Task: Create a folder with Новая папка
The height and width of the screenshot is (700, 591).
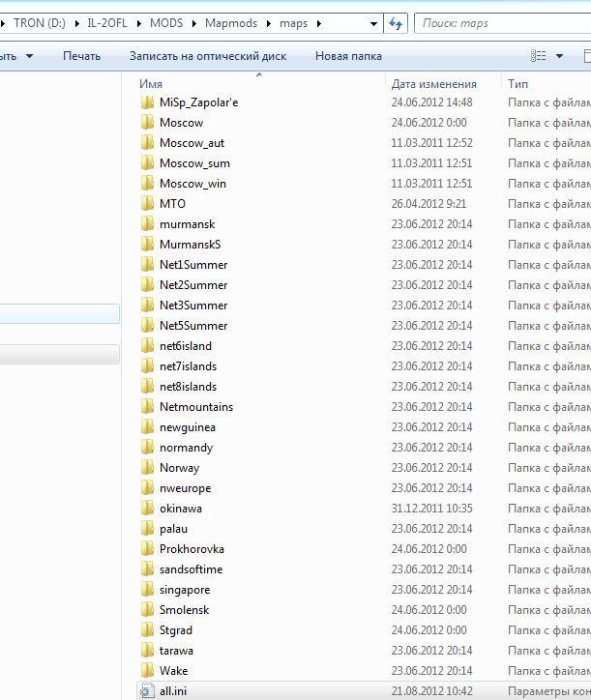Action: (348, 56)
